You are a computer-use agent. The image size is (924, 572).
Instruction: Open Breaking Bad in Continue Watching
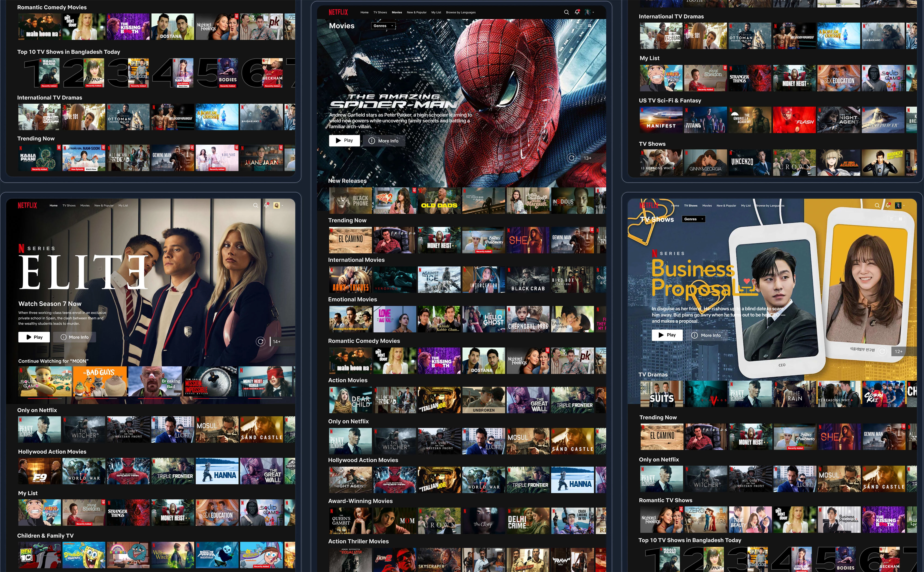pos(155,381)
